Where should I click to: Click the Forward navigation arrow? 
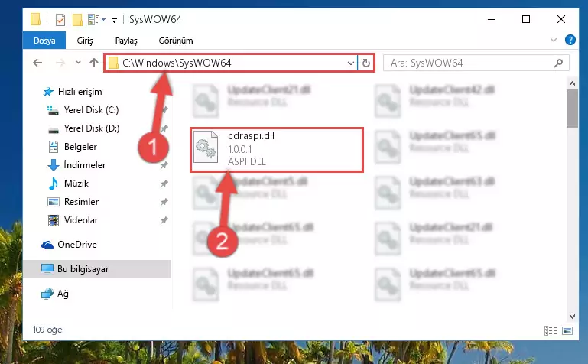click(x=60, y=63)
